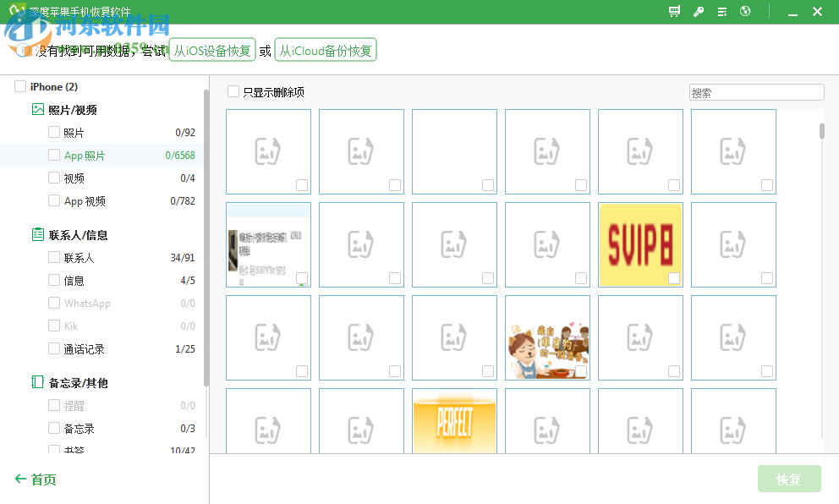Click the 4/5 count for 信息
The height and width of the screenshot is (504, 839).
tap(188, 281)
